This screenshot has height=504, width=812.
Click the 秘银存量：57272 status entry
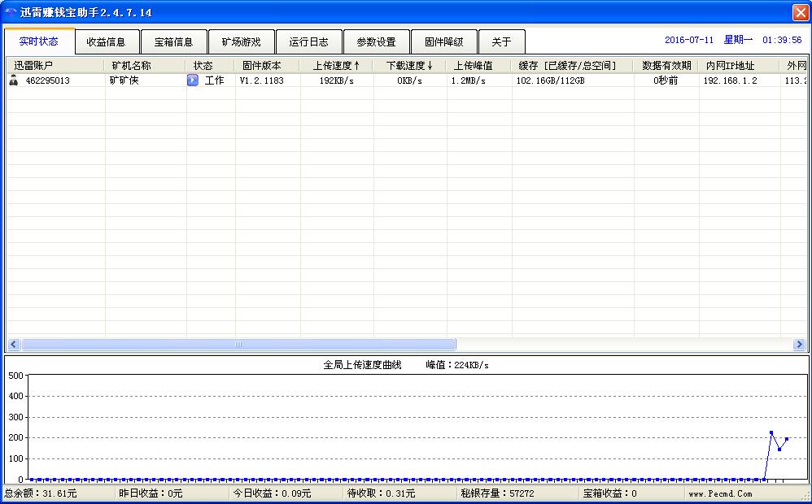click(497, 493)
